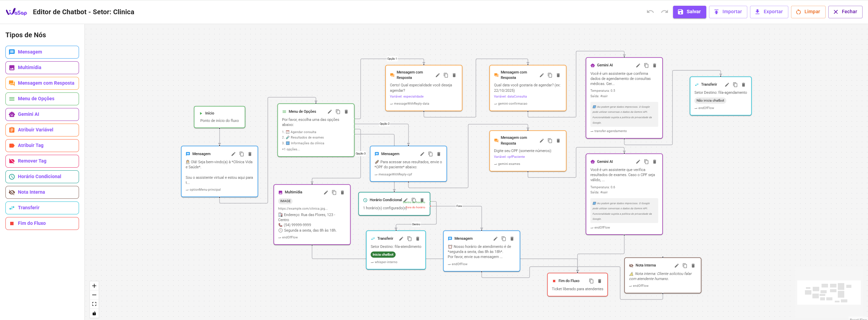Expand '+1 opções' in the Menu de Opções node
The height and width of the screenshot is (320, 868).
pos(291,149)
